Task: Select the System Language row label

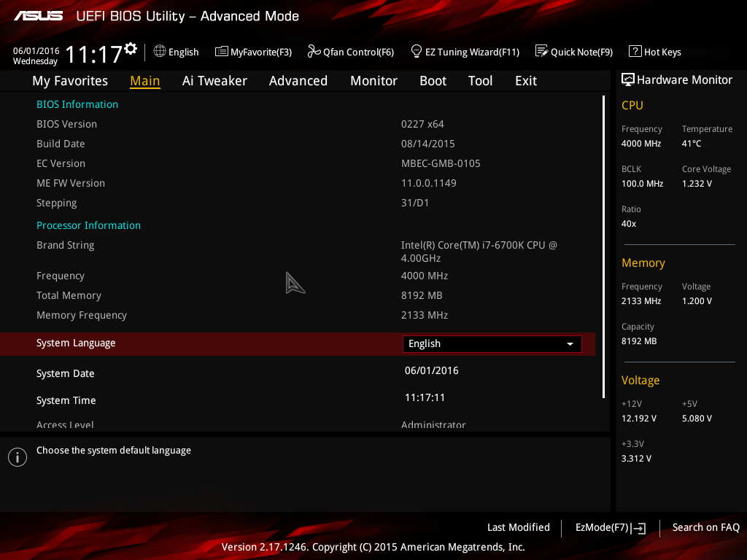Action: 76,343
